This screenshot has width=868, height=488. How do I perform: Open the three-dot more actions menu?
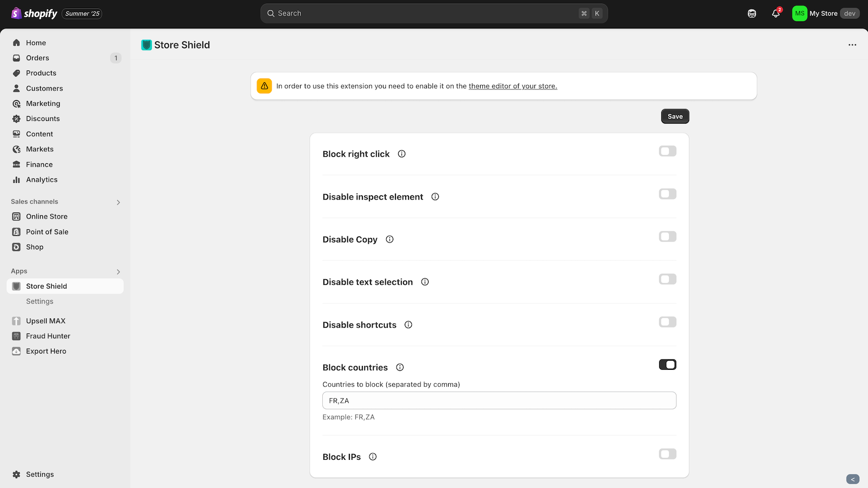852,45
